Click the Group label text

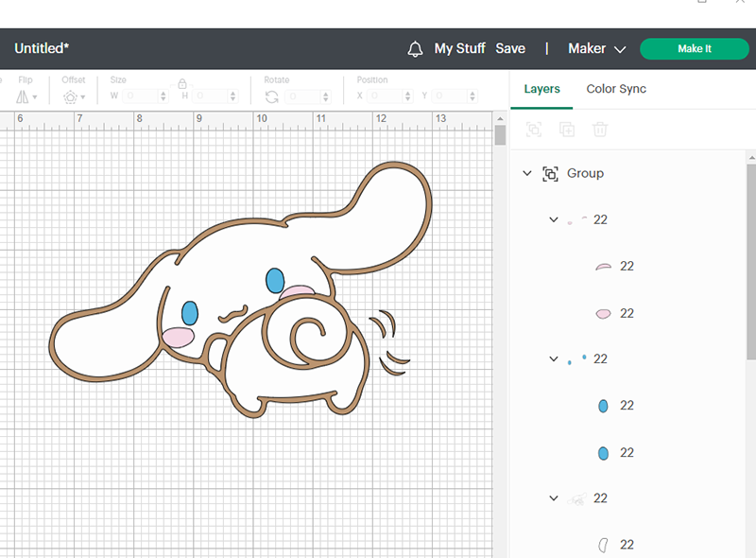tap(585, 173)
